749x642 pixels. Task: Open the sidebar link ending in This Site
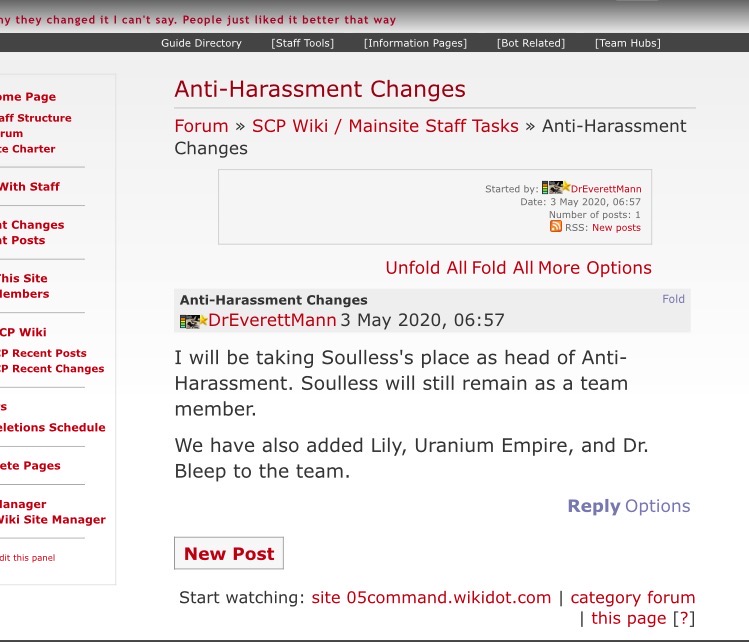(x=23, y=278)
